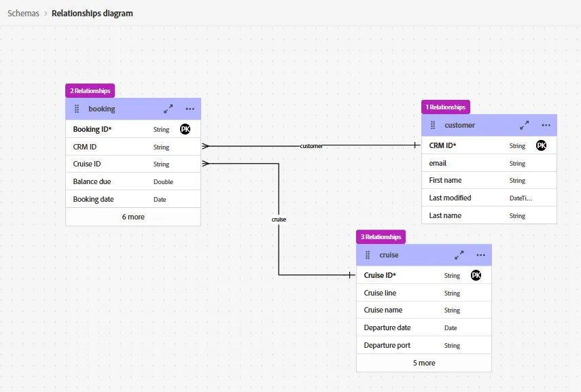
Task: Click the PK badge on Booking ID row
Action: 186,129
